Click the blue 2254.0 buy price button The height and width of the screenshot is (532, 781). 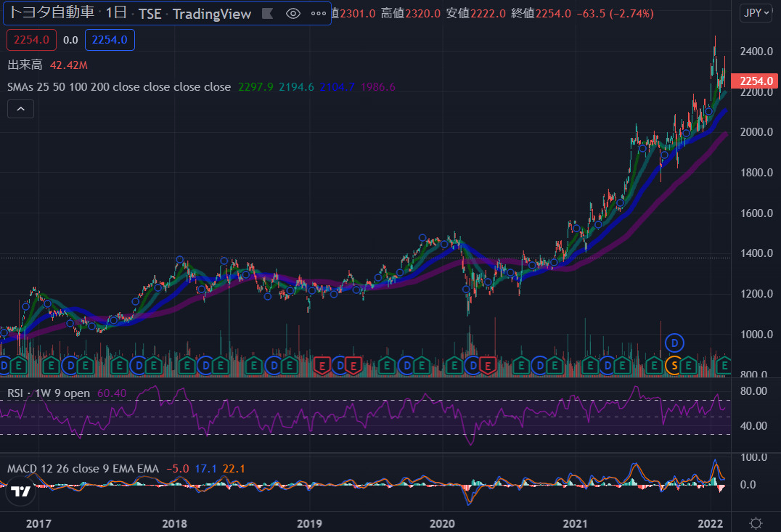[110, 40]
